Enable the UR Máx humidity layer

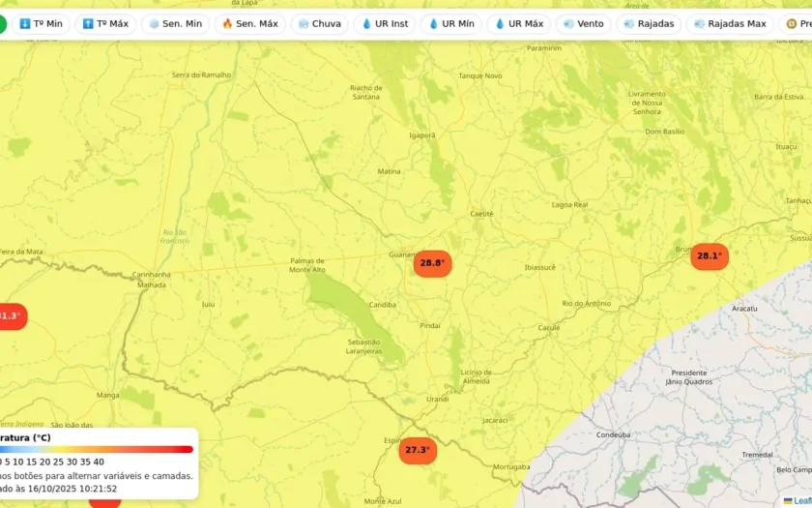pos(519,24)
